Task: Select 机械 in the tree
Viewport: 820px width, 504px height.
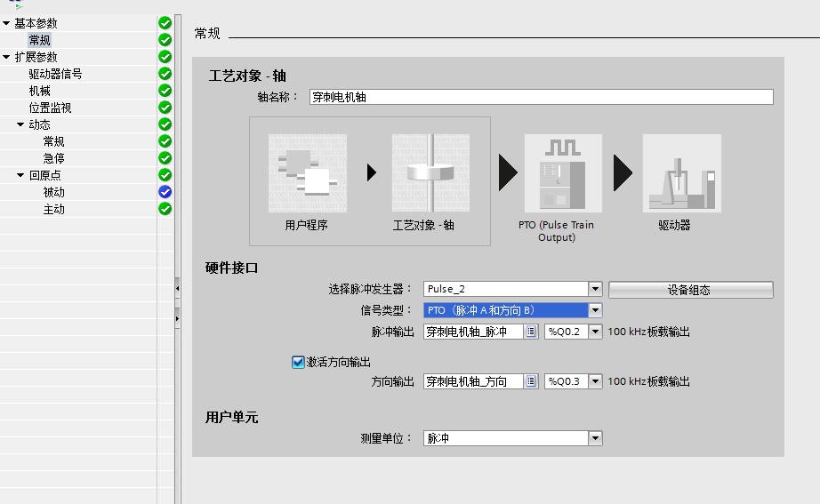Action: [x=40, y=91]
